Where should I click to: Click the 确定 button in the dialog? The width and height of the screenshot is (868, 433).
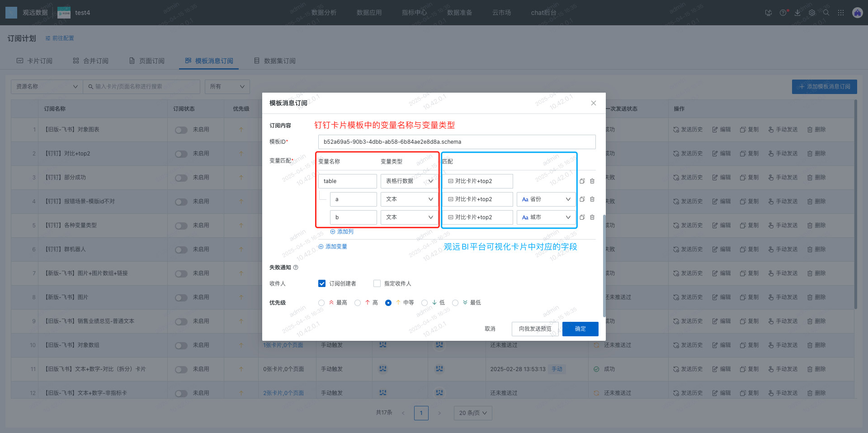580,329
